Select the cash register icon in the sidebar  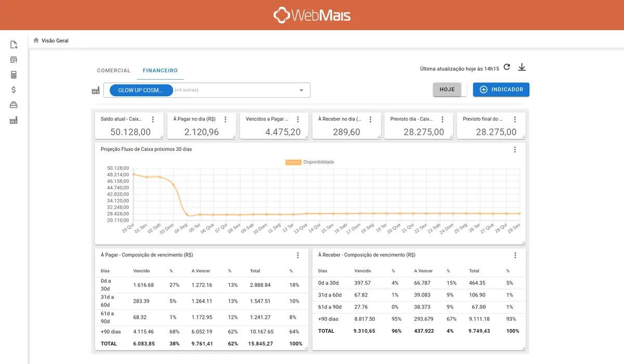(14, 59)
